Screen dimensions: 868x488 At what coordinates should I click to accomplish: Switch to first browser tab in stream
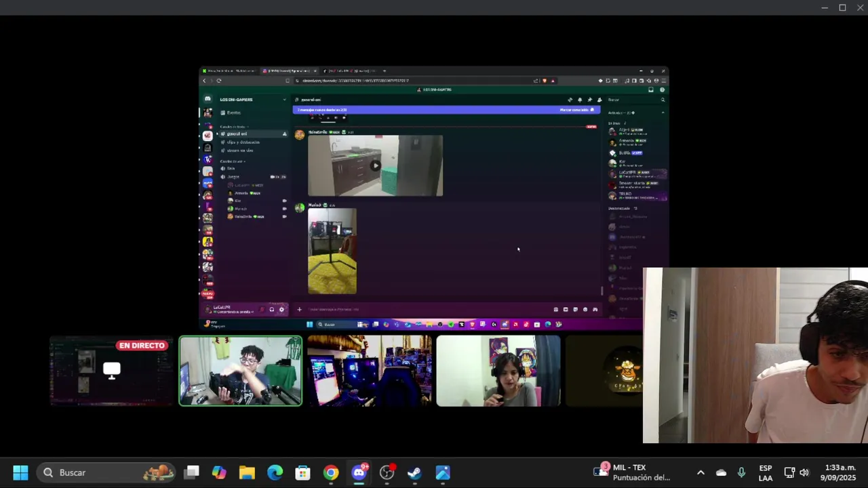(231, 70)
